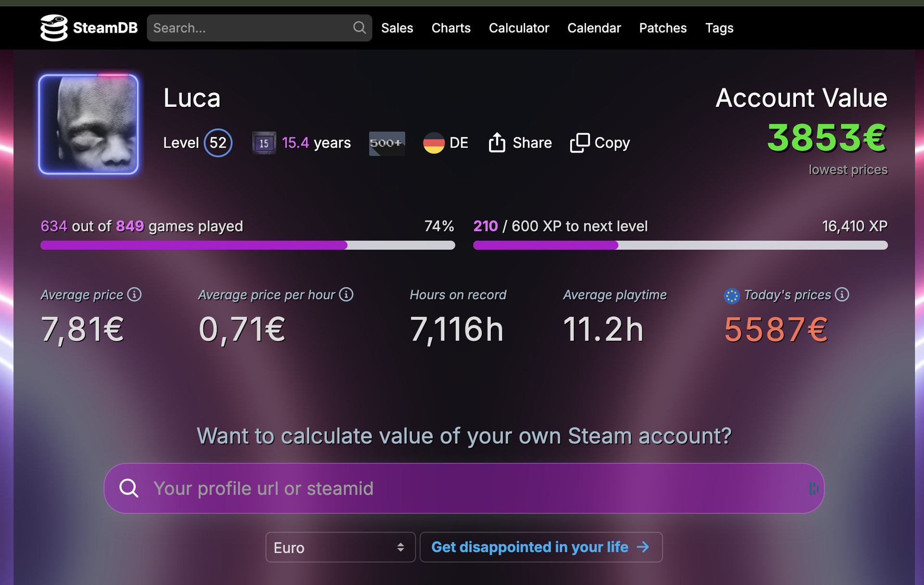Click Luca's profile avatar thumbnail
The image size is (924, 585).
89,124
